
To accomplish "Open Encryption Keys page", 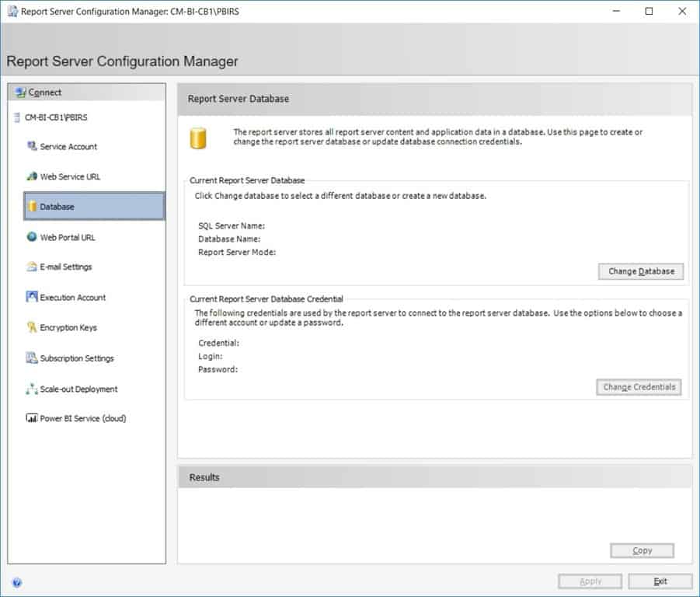I will pyautogui.click(x=68, y=328).
